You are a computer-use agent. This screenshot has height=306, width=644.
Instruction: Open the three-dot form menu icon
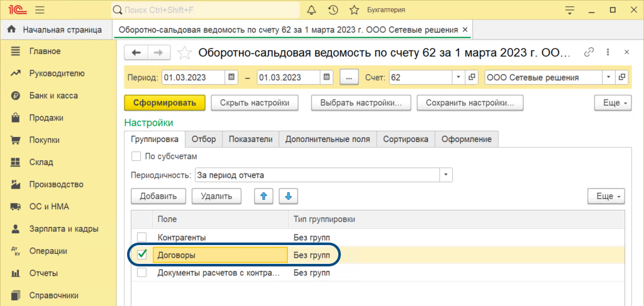click(608, 52)
